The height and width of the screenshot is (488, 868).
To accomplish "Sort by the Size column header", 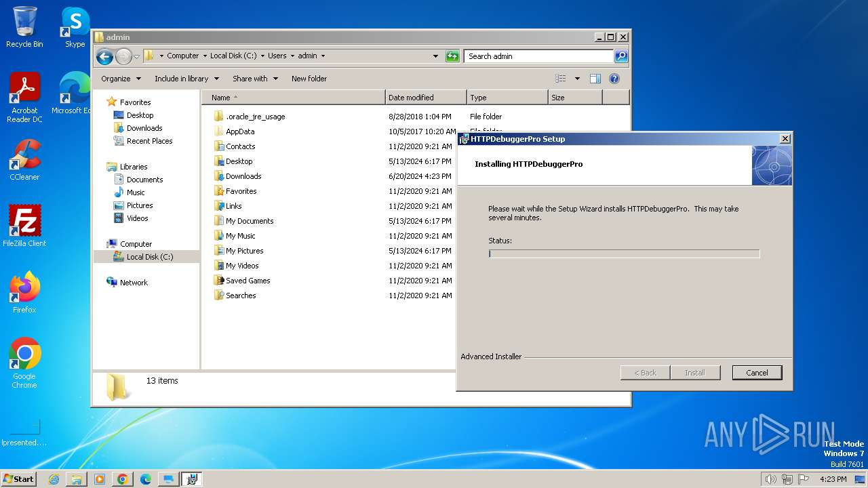I will (575, 98).
